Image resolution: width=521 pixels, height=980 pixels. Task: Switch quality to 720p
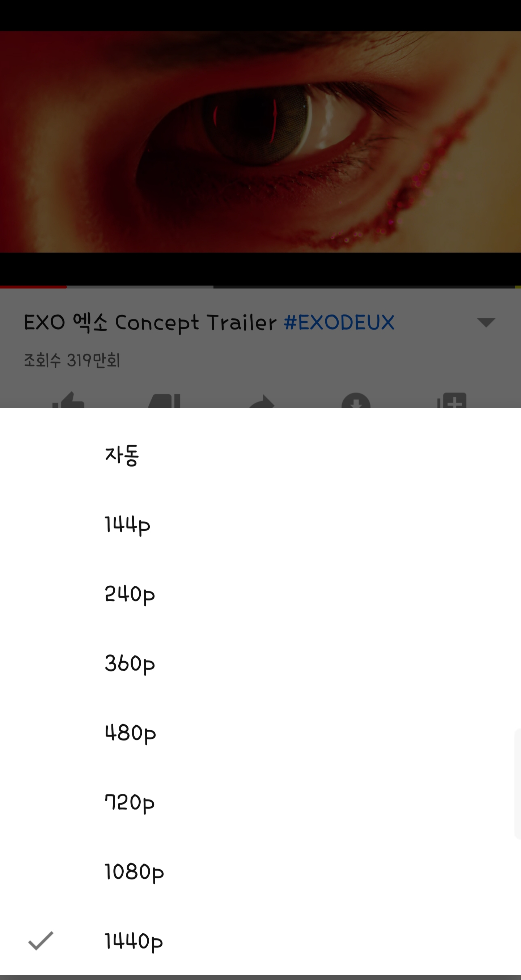tap(260, 802)
